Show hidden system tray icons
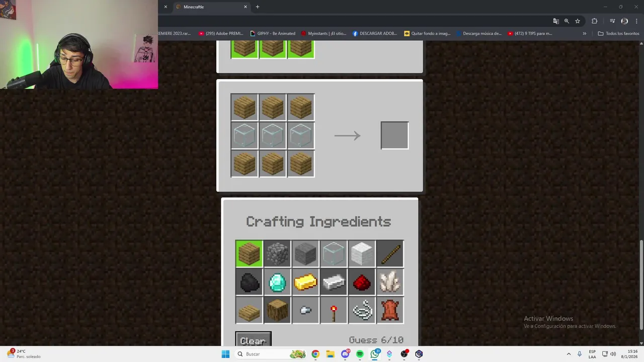 pyautogui.click(x=569, y=354)
